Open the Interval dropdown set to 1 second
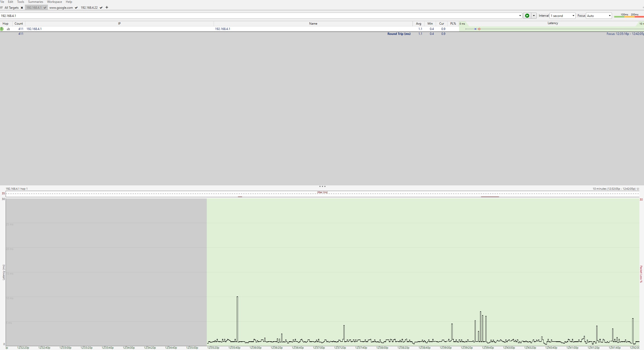 pos(562,16)
